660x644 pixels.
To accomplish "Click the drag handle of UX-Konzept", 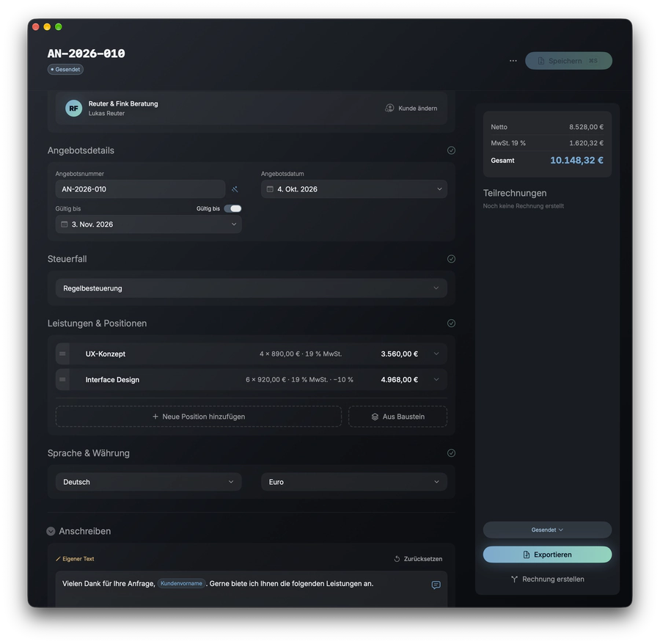I will click(x=62, y=354).
